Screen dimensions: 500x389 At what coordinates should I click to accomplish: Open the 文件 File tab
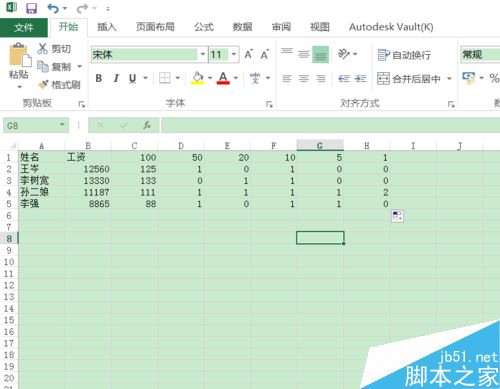[x=24, y=27]
